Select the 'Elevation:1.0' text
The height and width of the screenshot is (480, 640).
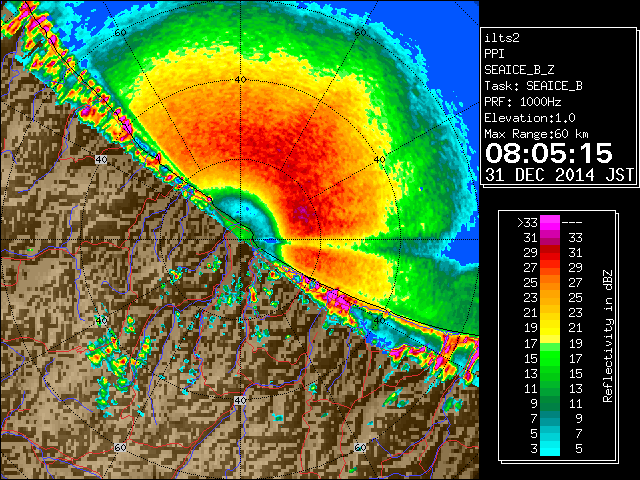tap(530, 118)
